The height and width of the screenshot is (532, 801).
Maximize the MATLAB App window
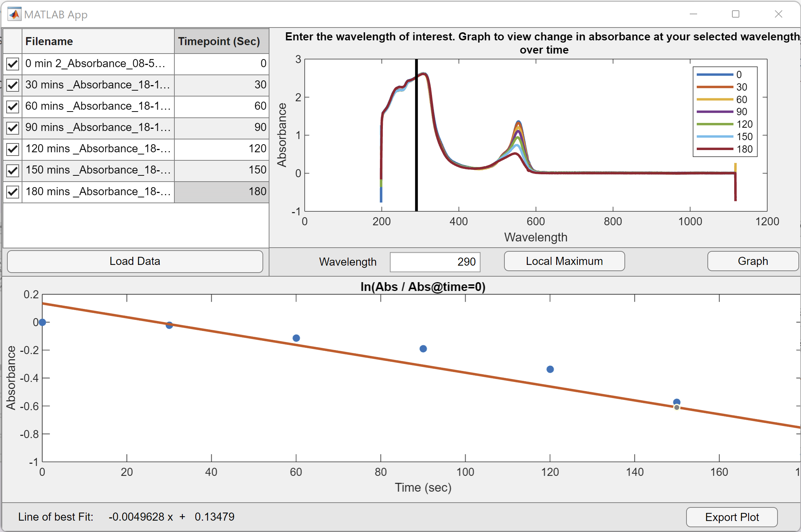pyautogui.click(x=735, y=14)
